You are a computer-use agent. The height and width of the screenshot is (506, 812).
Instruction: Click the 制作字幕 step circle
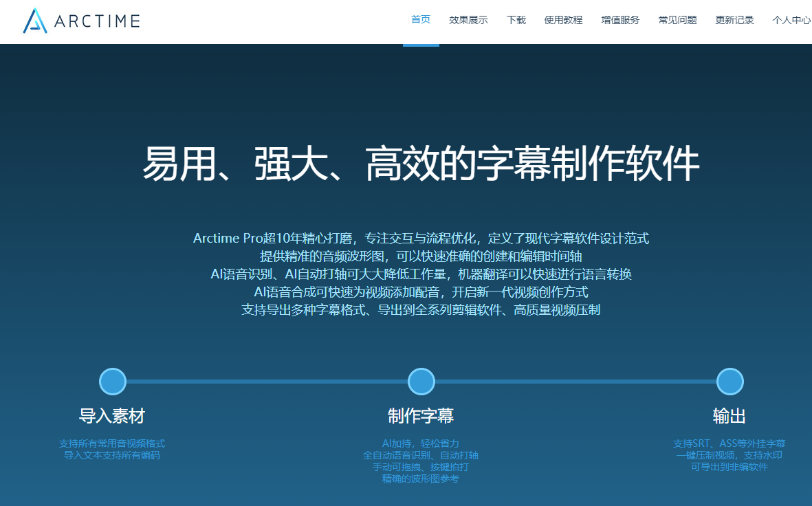tap(421, 382)
